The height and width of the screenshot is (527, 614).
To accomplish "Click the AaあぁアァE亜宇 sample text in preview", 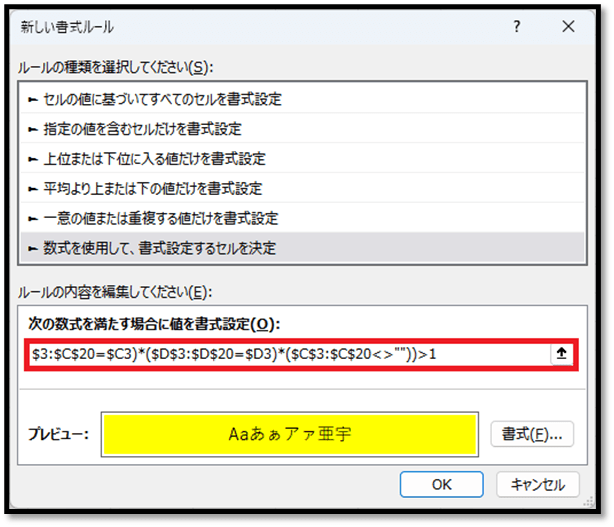I will click(289, 434).
